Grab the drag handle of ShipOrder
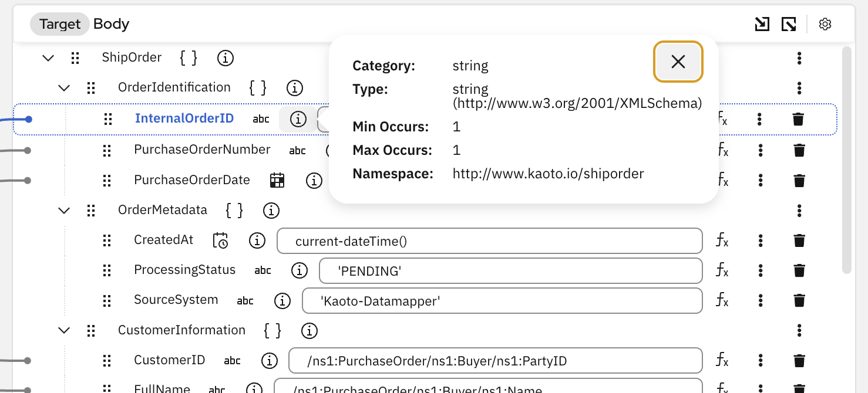The width and height of the screenshot is (868, 393). (75, 57)
